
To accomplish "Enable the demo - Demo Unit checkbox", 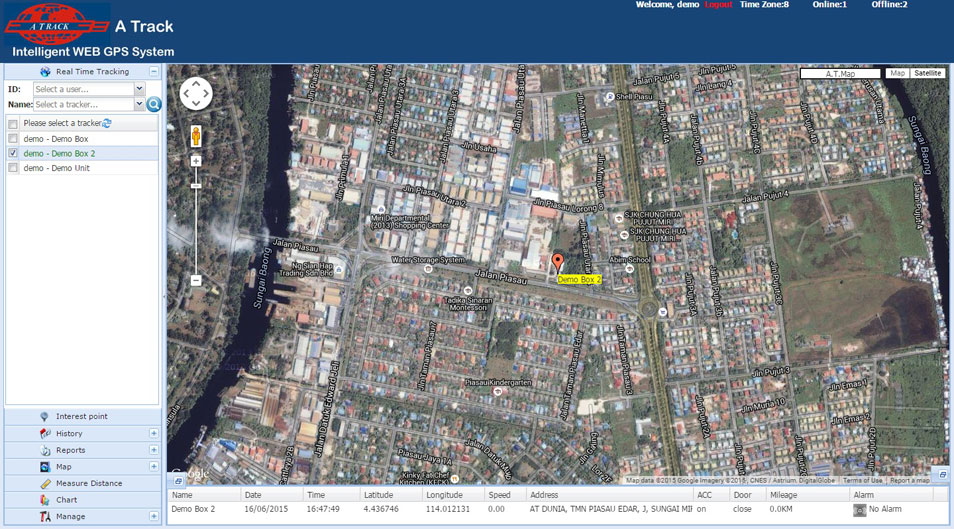I will click(13, 169).
